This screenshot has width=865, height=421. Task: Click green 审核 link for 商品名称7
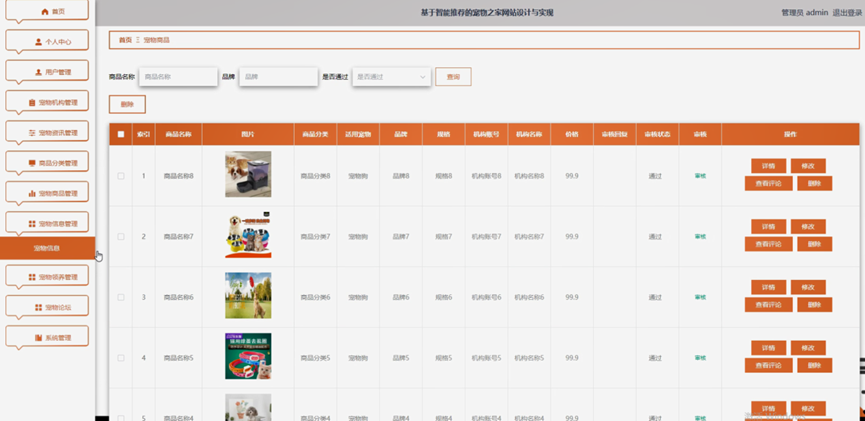coord(700,237)
